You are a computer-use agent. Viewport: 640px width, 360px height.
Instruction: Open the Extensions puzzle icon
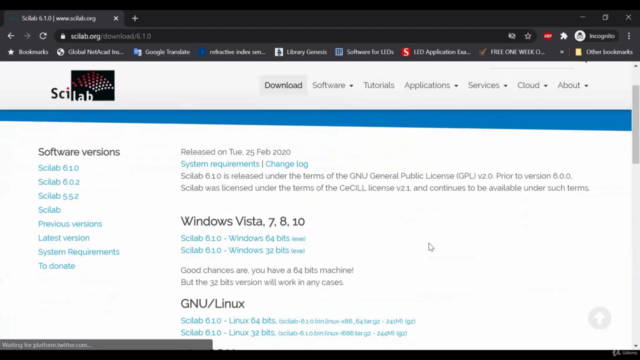click(564, 36)
